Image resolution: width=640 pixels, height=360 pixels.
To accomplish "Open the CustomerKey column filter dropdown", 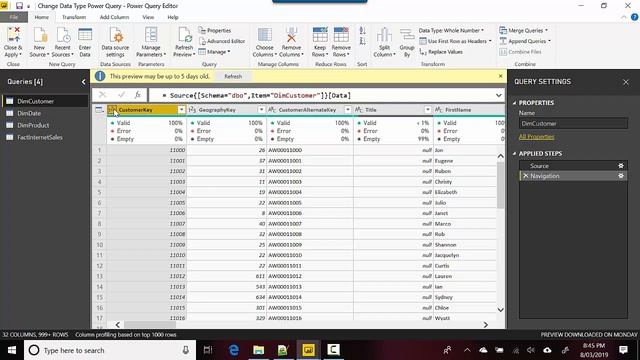I will coord(182,110).
